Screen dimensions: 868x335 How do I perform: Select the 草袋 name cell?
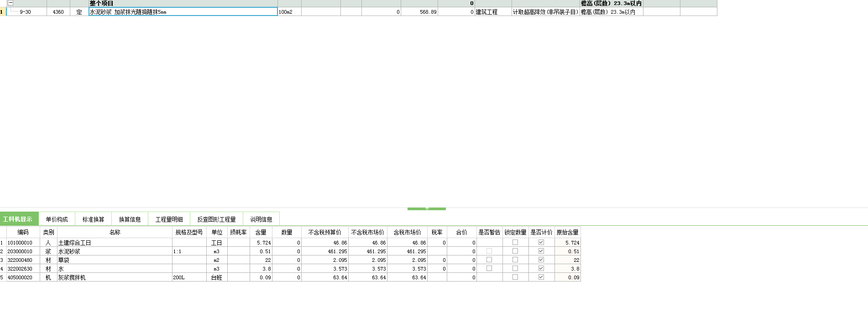pyautogui.click(x=115, y=260)
